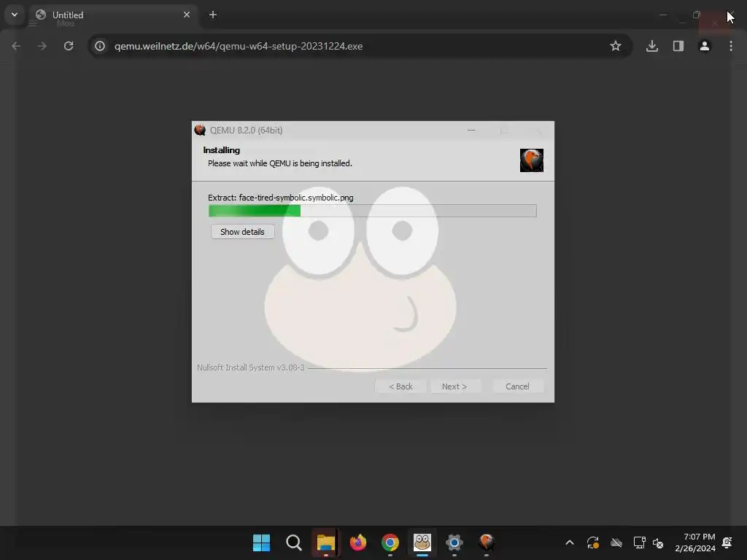Viewport: 747px width, 560px height.
Task: Click the installation progress bar
Action: 373,211
